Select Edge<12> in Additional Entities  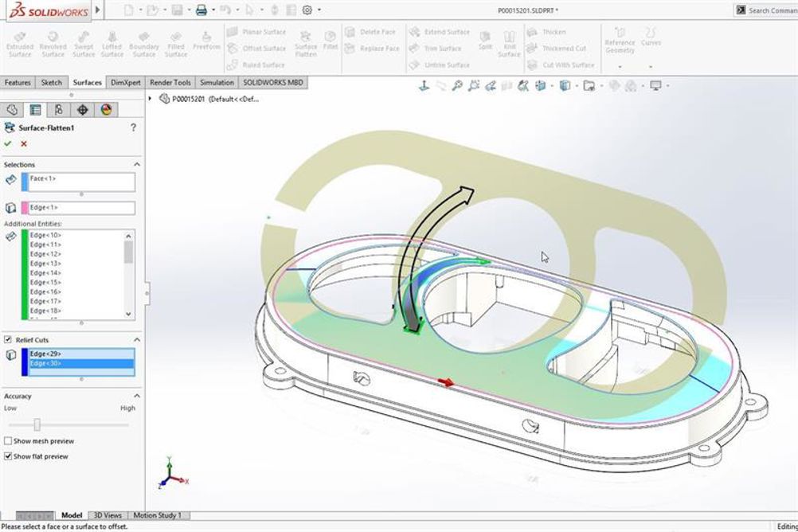coord(45,254)
